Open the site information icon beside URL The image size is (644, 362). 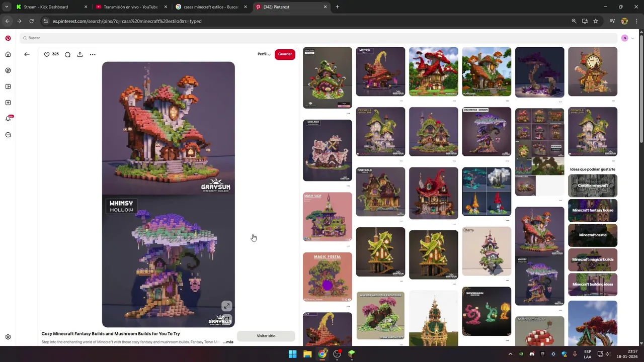(46, 21)
